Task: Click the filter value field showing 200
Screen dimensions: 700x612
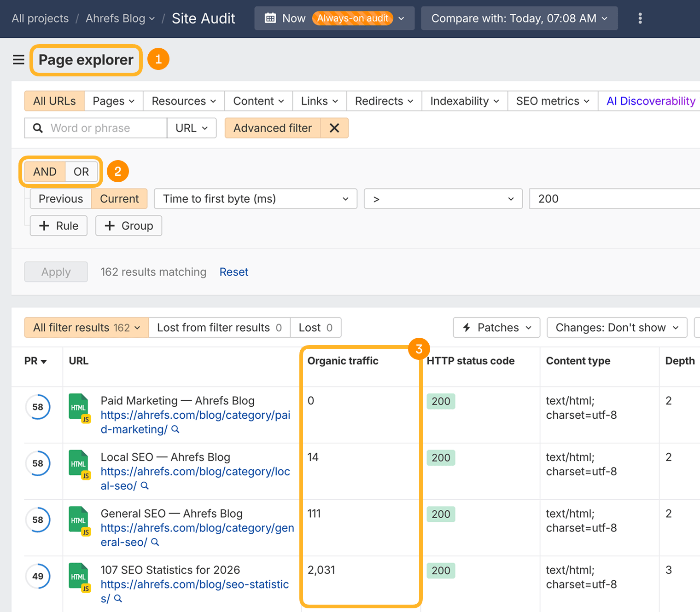Action: tap(615, 199)
